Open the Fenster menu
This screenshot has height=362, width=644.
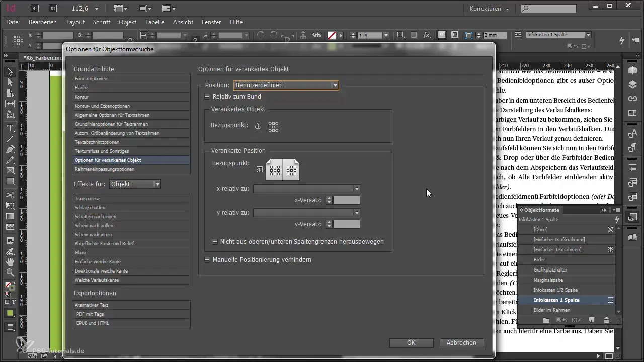(211, 22)
